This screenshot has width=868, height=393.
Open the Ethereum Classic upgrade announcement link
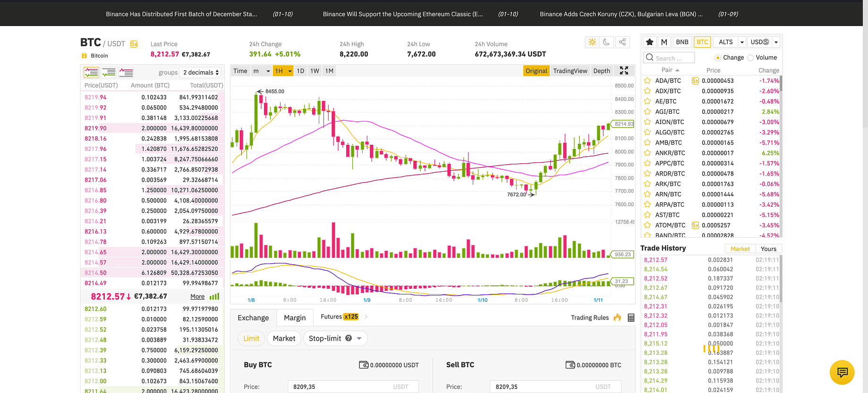coord(403,14)
